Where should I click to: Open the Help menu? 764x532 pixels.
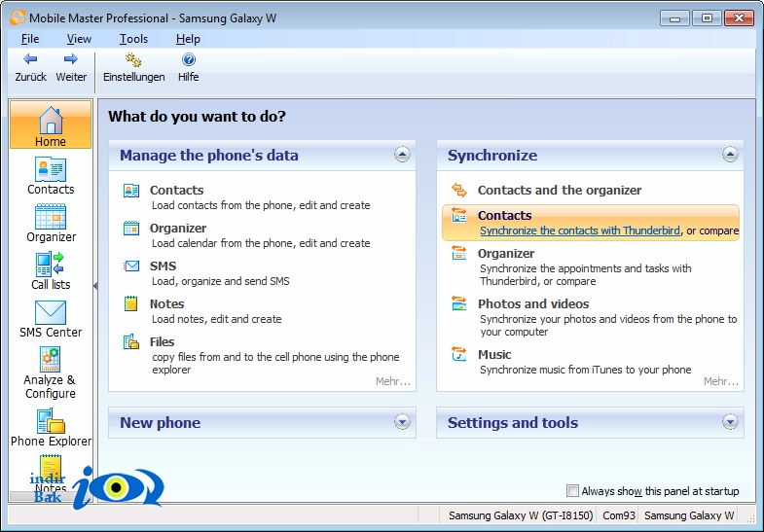tap(188, 39)
